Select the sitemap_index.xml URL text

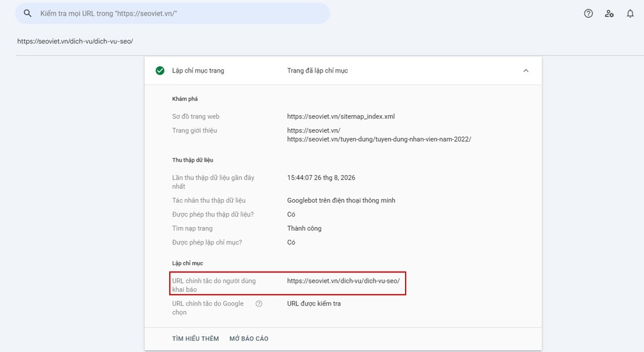point(341,116)
